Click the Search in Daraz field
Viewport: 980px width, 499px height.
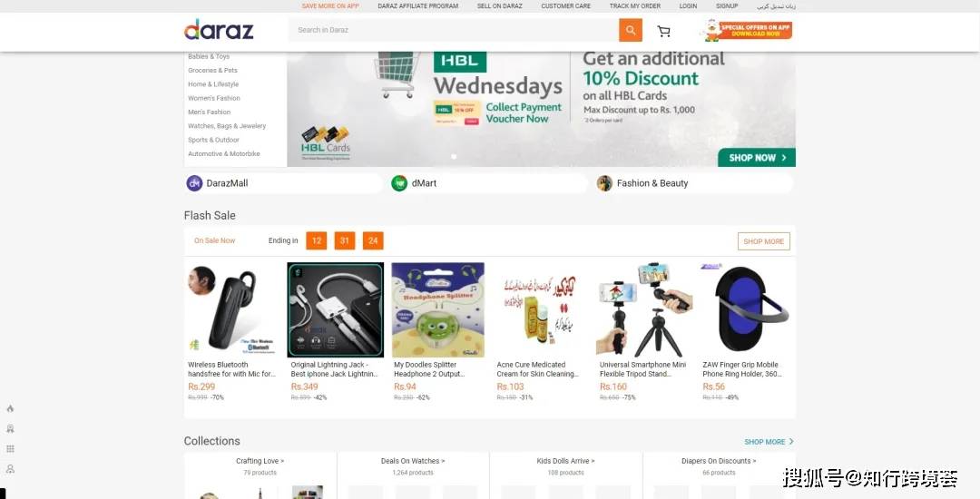point(454,30)
